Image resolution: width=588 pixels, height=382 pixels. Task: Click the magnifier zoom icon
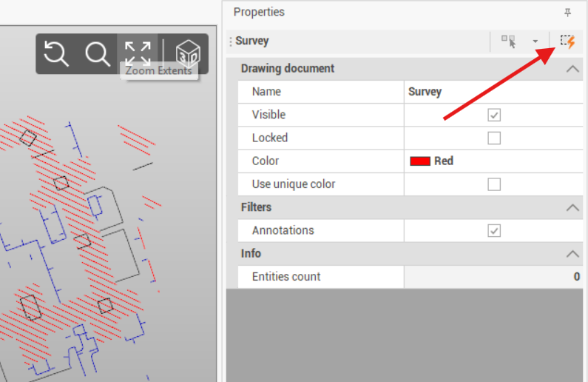[x=97, y=53]
